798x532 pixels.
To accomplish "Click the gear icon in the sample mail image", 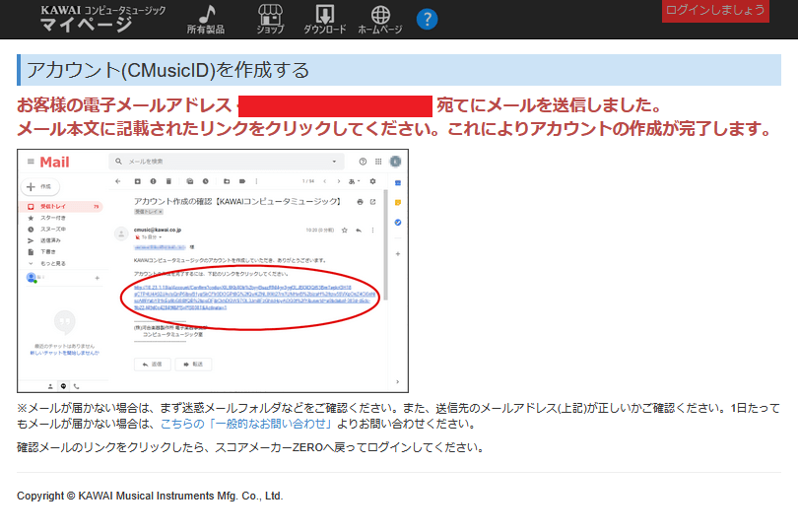I will point(372,181).
